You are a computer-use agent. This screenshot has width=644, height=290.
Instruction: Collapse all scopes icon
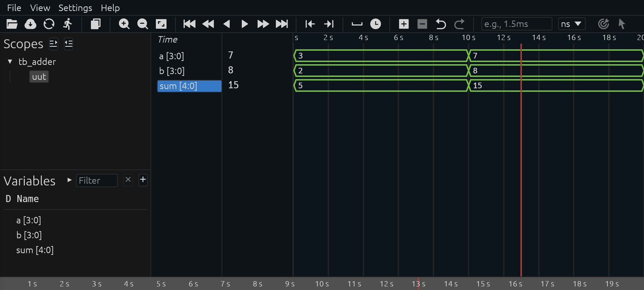point(69,44)
